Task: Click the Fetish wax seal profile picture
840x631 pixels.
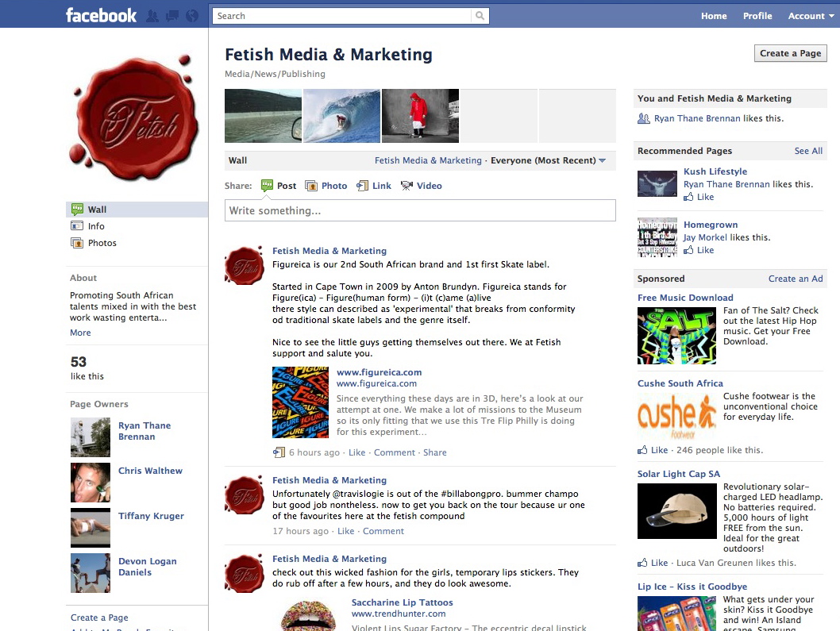Action: [133, 117]
